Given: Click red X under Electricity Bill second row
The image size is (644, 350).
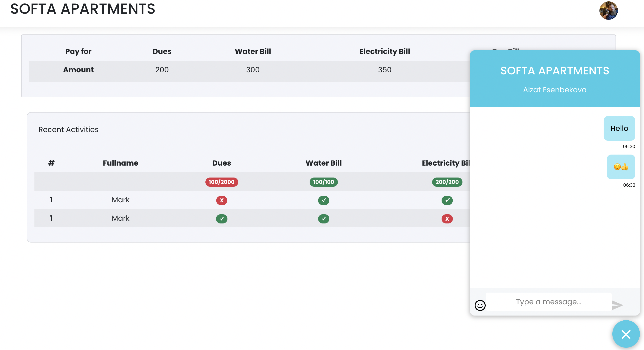Looking at the screenshot, I should click(447, 219).
